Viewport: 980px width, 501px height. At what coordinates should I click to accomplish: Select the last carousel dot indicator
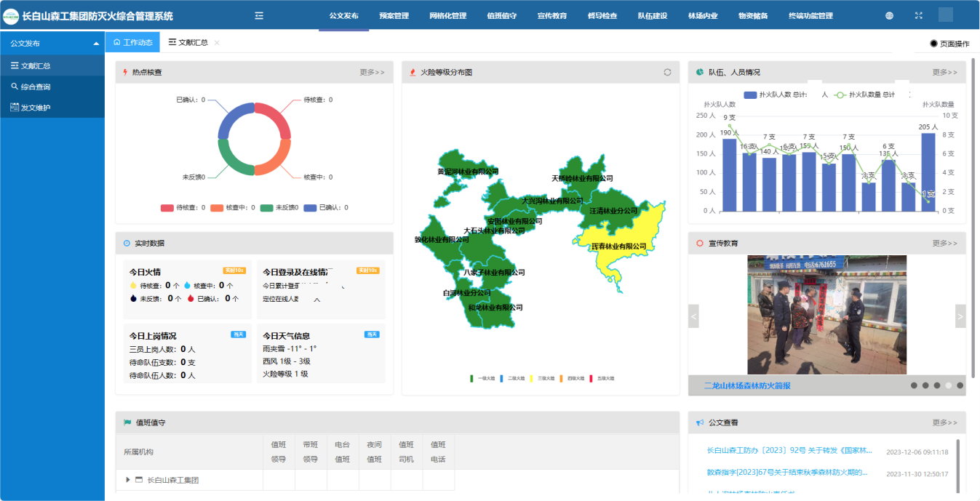coord(960,385)
